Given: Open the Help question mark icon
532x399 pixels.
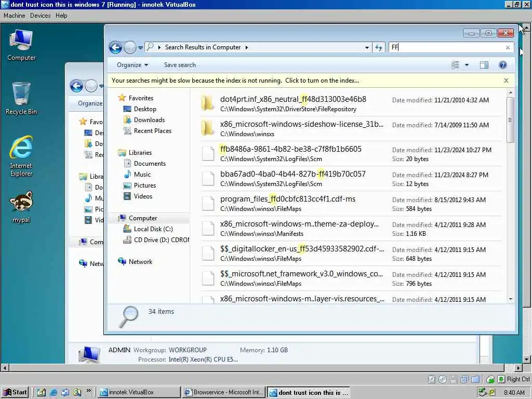Looking at the screenshot, I should pyautogui.click(x=502, y=65).
